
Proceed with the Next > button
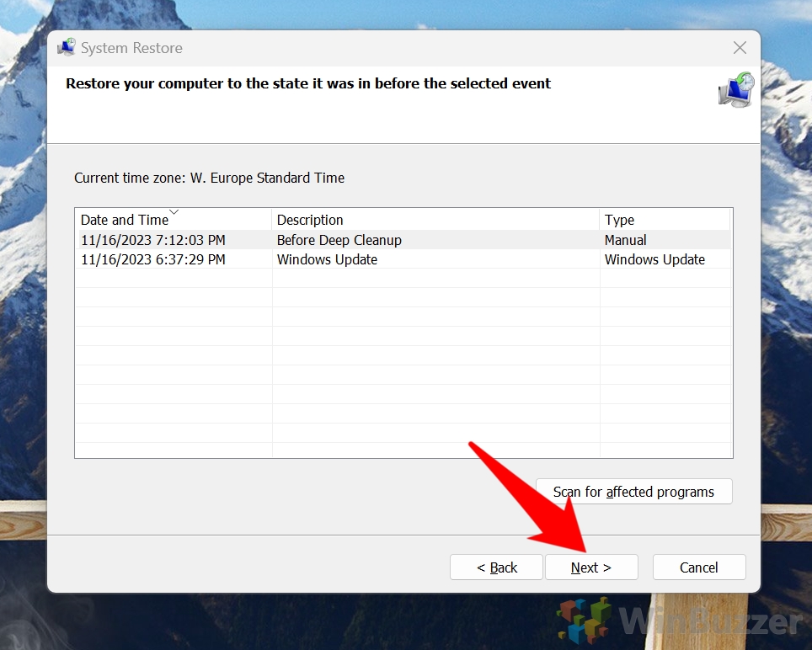point(591,567)
